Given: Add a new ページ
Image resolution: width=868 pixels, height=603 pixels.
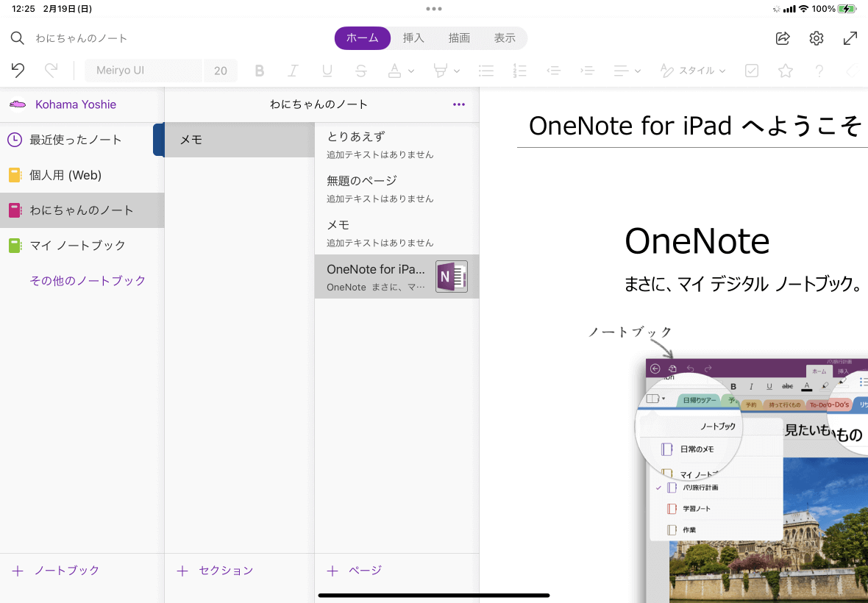Looking at the screenshot, I should [x=355, y=571].
